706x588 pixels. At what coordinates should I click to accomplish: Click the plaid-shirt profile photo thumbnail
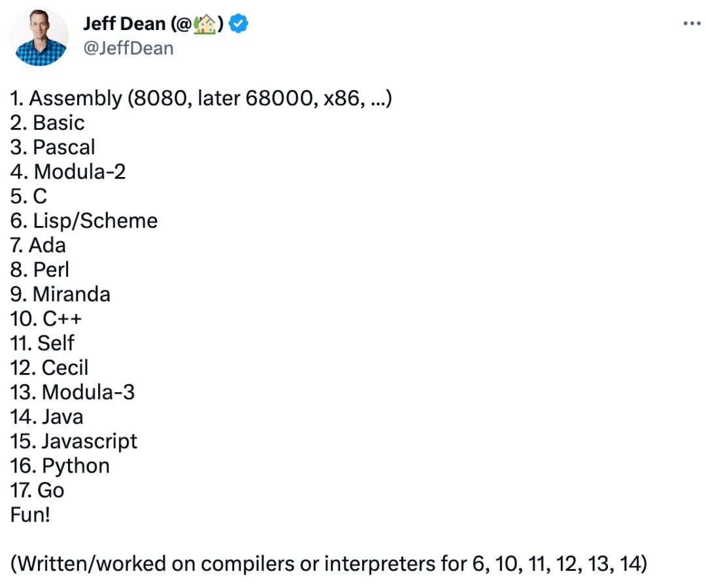tap(39, 37)
